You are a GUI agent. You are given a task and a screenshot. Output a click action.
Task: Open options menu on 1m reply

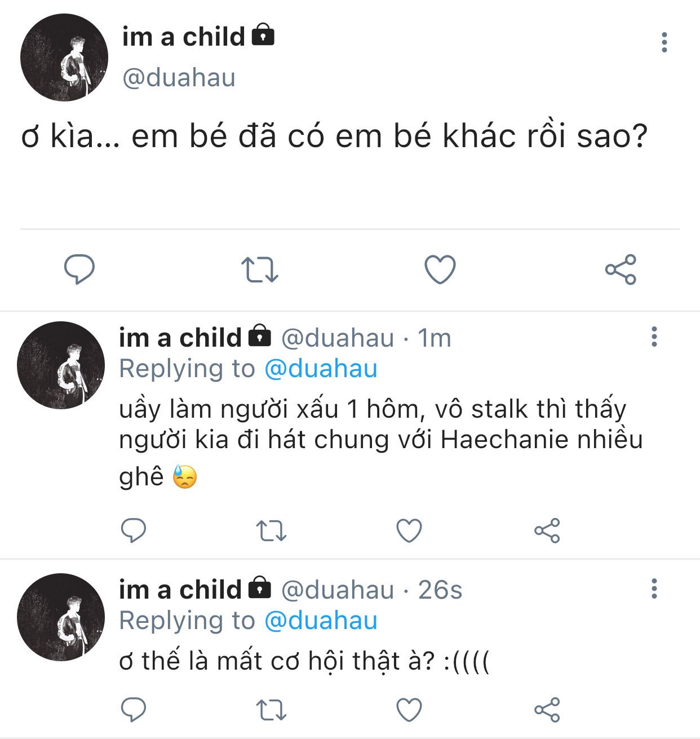click(654, 337)
